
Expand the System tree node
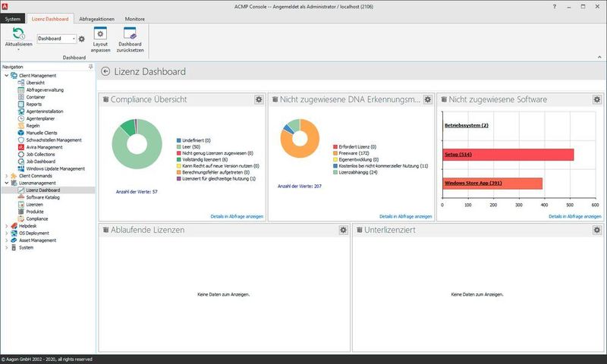tap(6, 247)
